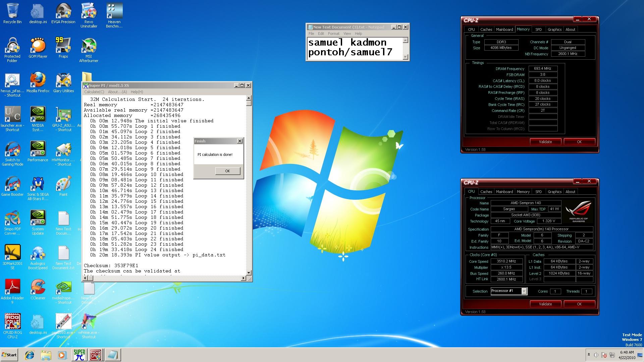Open Internet Explorer from taskbar
644x362 pixels.
point(30,355)
